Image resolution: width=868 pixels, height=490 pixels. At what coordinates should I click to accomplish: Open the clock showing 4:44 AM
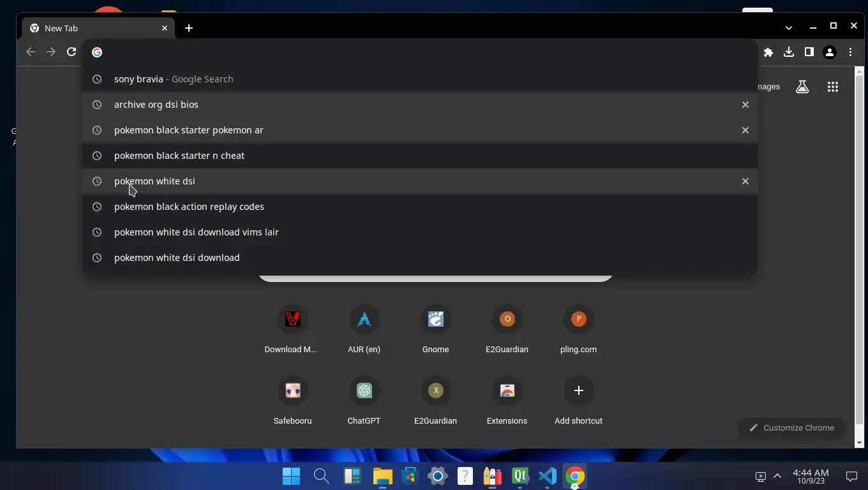pos(811,476)
